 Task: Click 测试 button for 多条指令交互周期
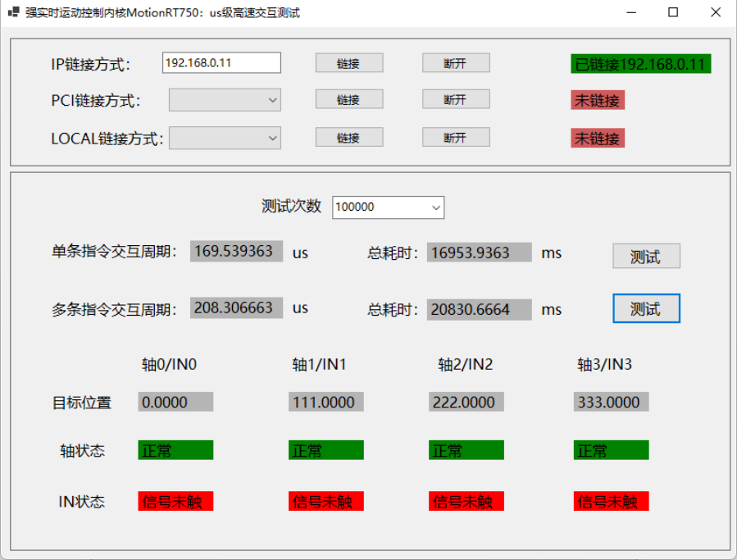[x=646, y=308]
